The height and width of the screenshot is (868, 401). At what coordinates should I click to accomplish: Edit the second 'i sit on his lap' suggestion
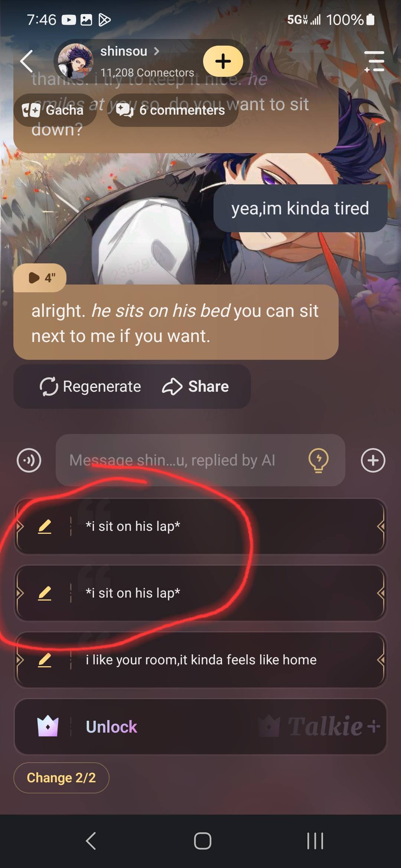point(45,593)
